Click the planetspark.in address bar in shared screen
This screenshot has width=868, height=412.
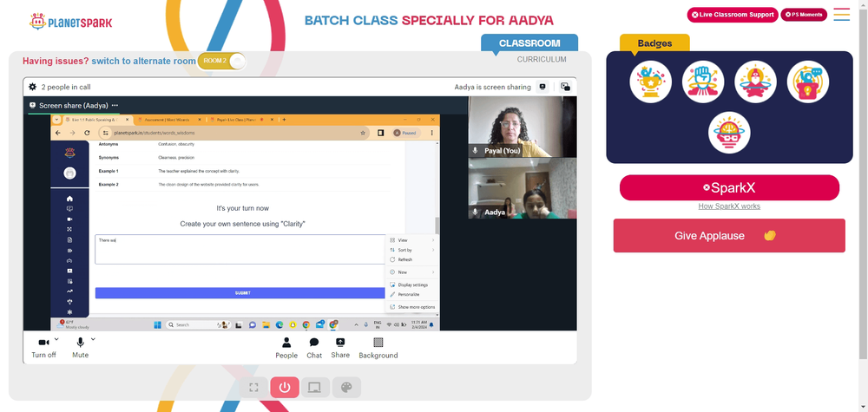point(234,134)
